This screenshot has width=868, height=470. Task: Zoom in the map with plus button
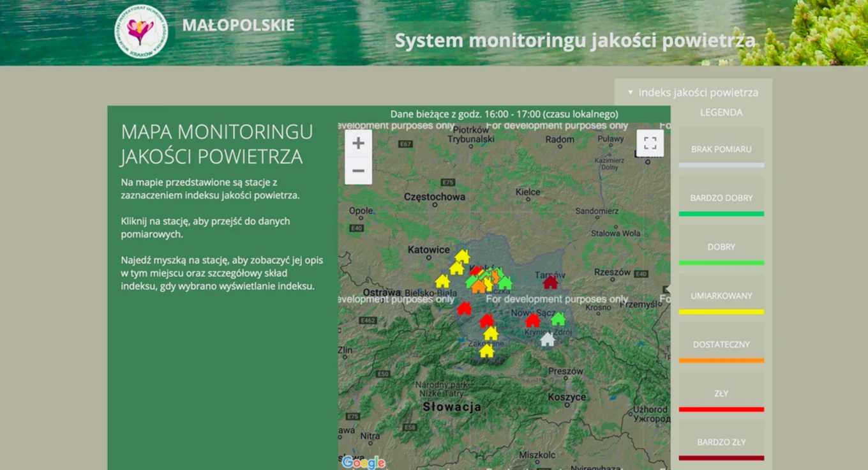[358, 143]
